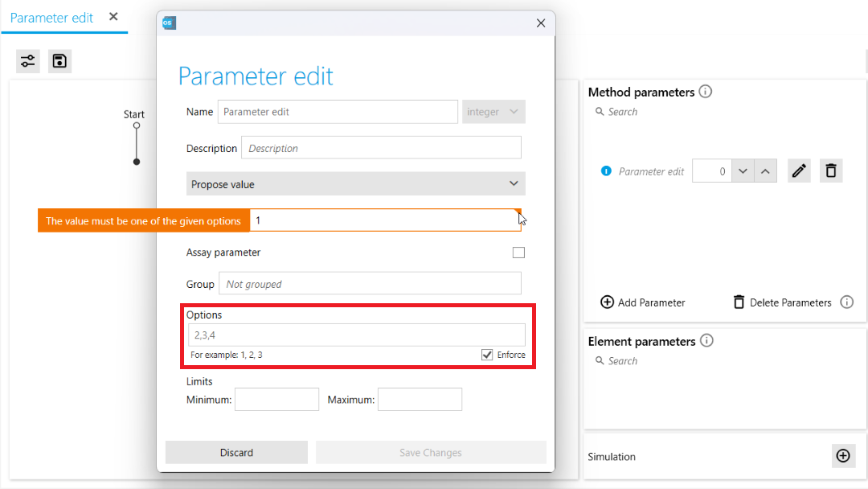Click info icon beside Delete Parameters
This screenshot has width=868, height=489.
point(846,302)
